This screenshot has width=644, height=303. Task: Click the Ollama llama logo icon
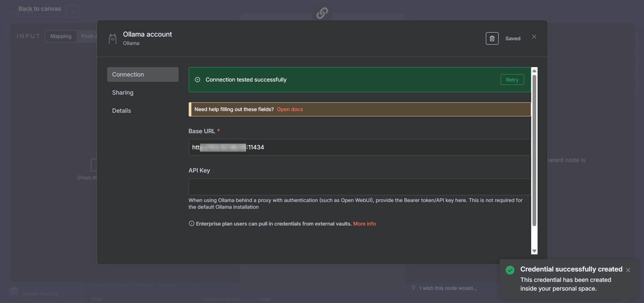click(x=113, y=39)
